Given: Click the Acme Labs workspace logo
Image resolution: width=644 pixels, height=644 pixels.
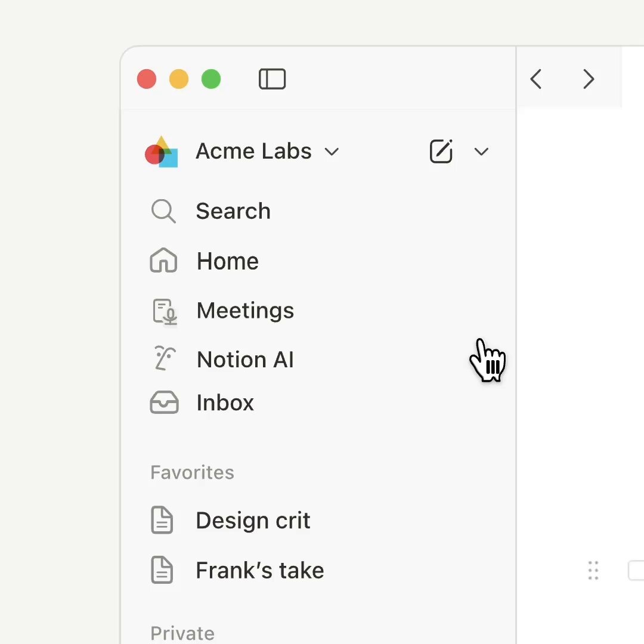Looking at the screenshot, I should [x=160, y=151].
